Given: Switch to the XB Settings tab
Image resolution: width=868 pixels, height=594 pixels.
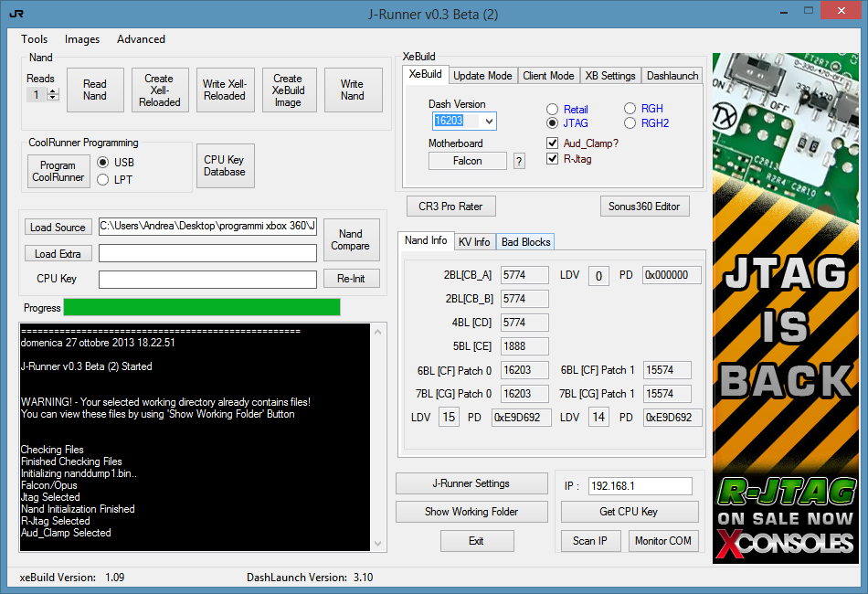Looking at the screenshot, I should [610, 75].
